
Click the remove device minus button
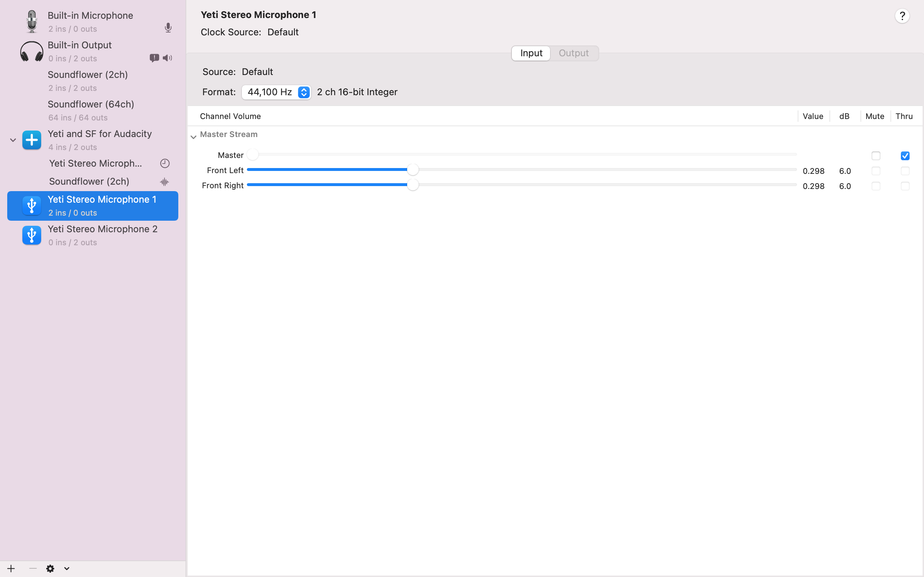(33, 569)
